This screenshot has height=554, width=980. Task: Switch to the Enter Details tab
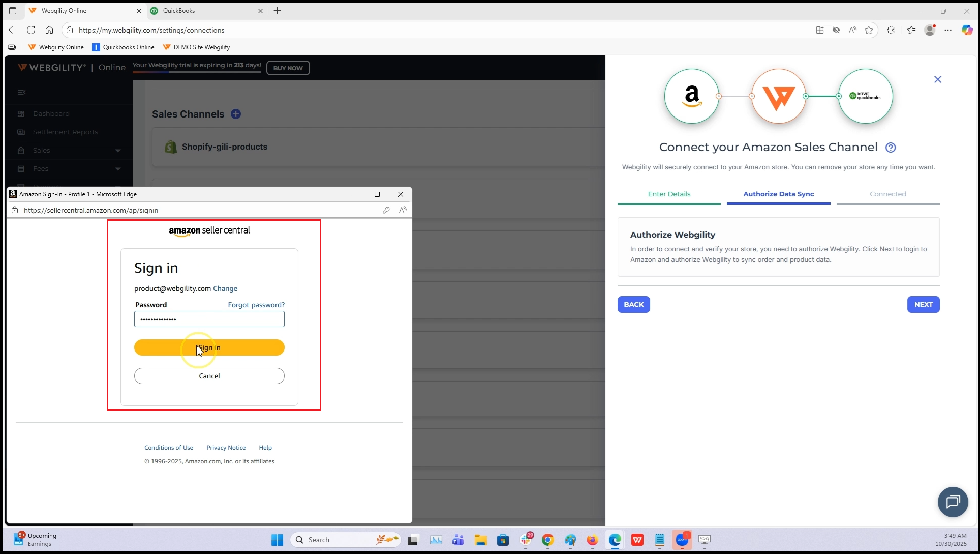coord(669,194)
